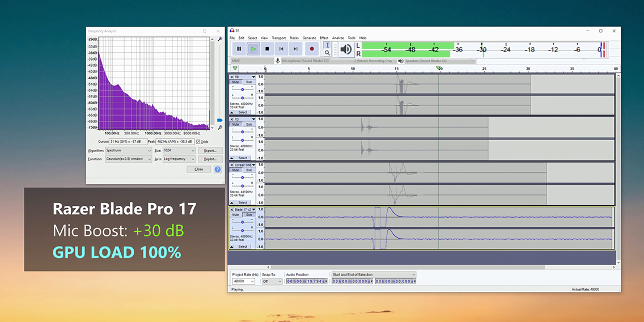Open the Project Rate dropdown
The height and width of the screenshot is (322, 644).
243,281
